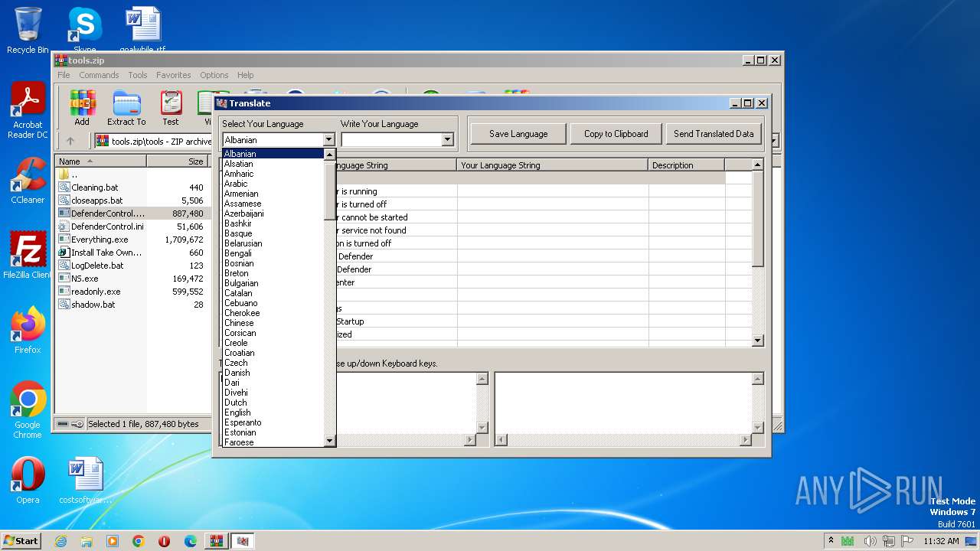Sort WinRAR list by Name column
The image size is (980, 551).
pos(101,161)
